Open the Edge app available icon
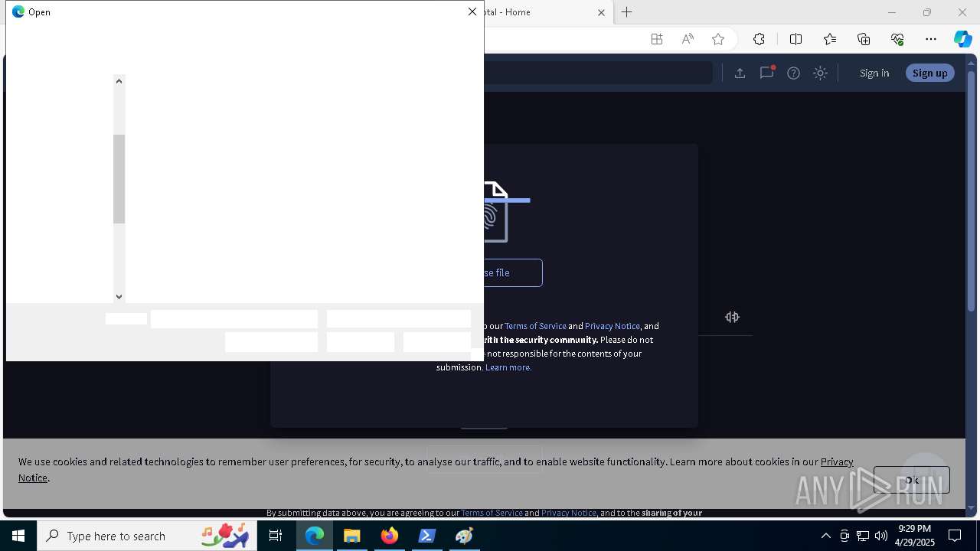This screenshot has width=980, height=551. coord(657,39)
